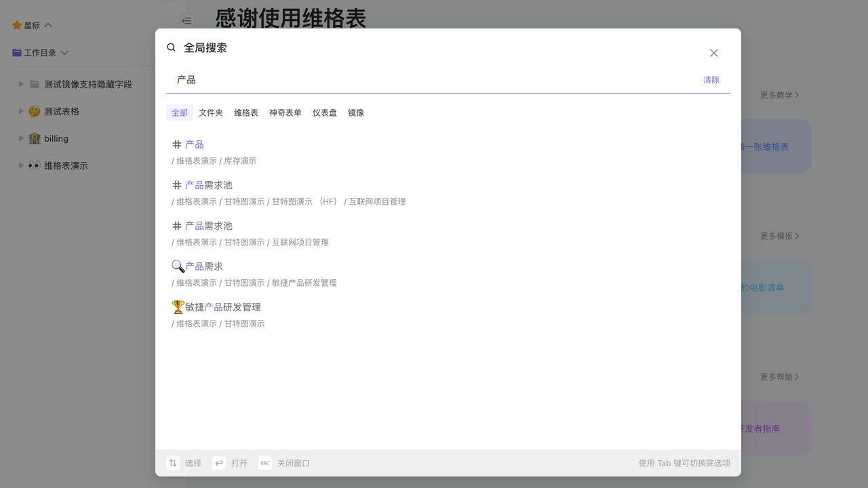Viewport: 868px width, 488px height.
Task: Collapse the 星标 starred section
Action: tap(48, 26)
